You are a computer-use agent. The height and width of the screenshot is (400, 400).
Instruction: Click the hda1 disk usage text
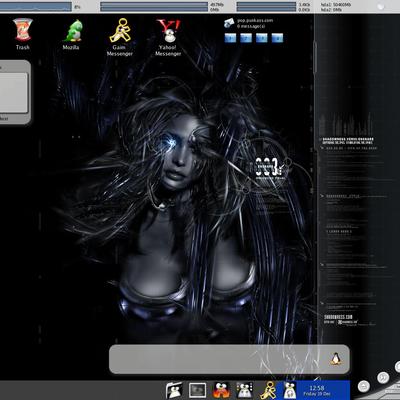(x=336, y=5)
